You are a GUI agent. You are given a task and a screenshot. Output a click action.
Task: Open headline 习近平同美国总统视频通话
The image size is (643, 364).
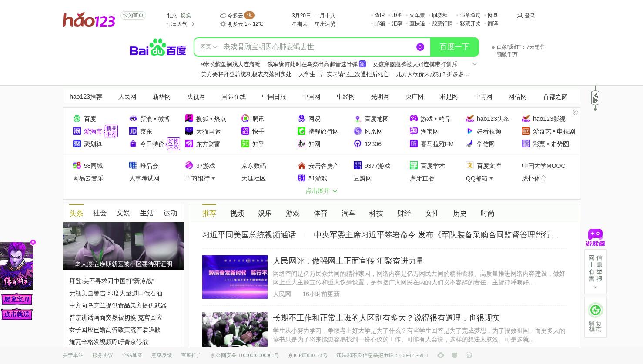249,235
